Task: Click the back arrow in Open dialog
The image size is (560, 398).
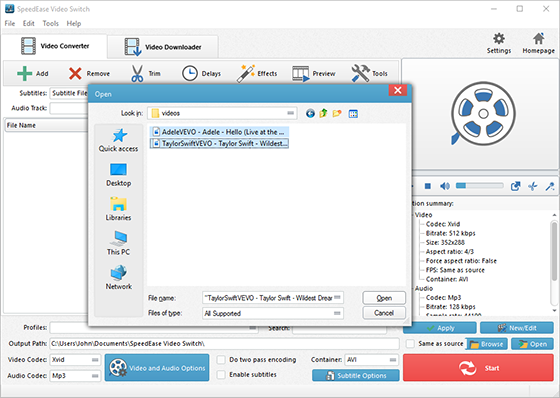Action: 310,114
